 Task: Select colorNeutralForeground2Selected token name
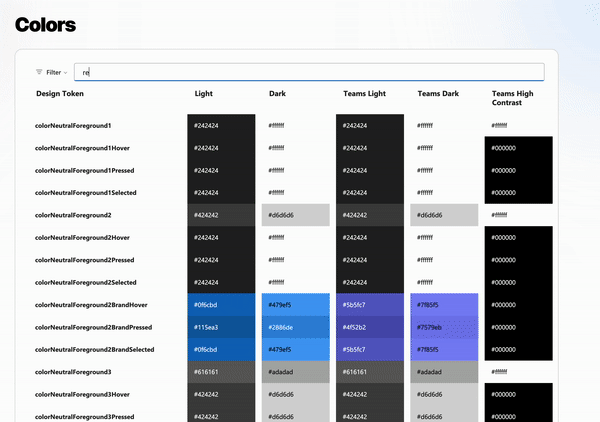(86, 283)
